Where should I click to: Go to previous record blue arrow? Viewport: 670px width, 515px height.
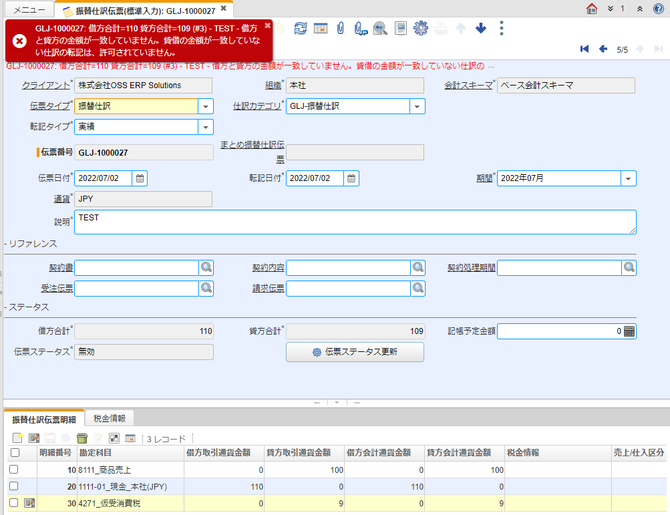tap(603, 49)
